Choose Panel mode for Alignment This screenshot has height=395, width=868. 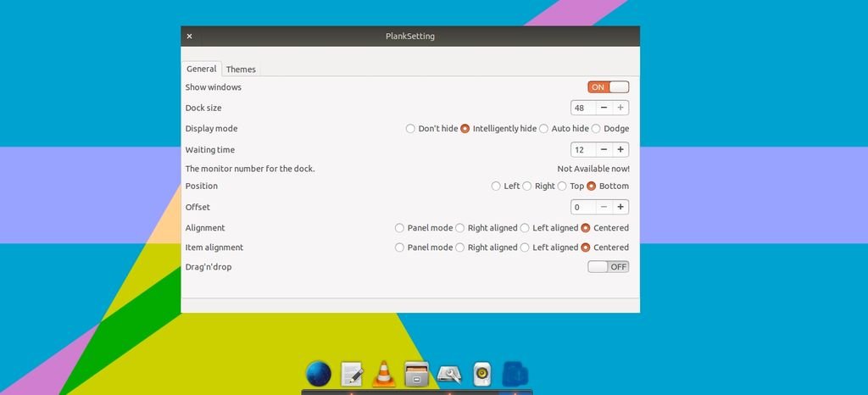[424, 227]
